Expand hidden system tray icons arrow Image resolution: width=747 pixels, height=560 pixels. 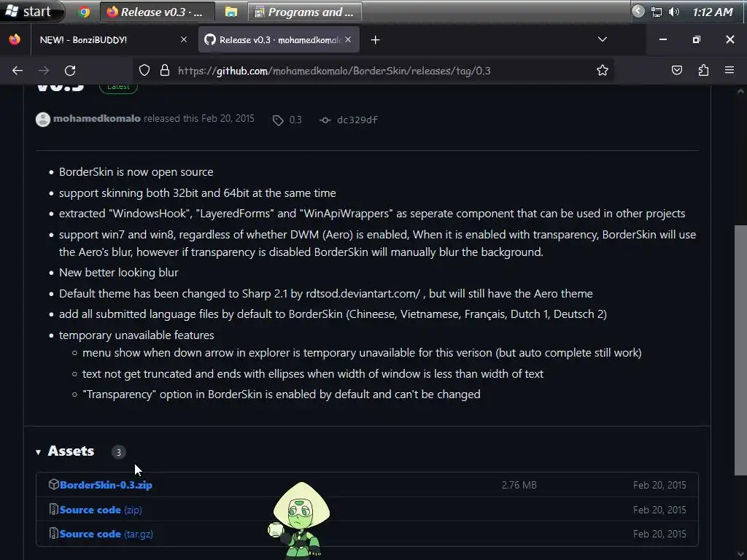coord(638,12)
